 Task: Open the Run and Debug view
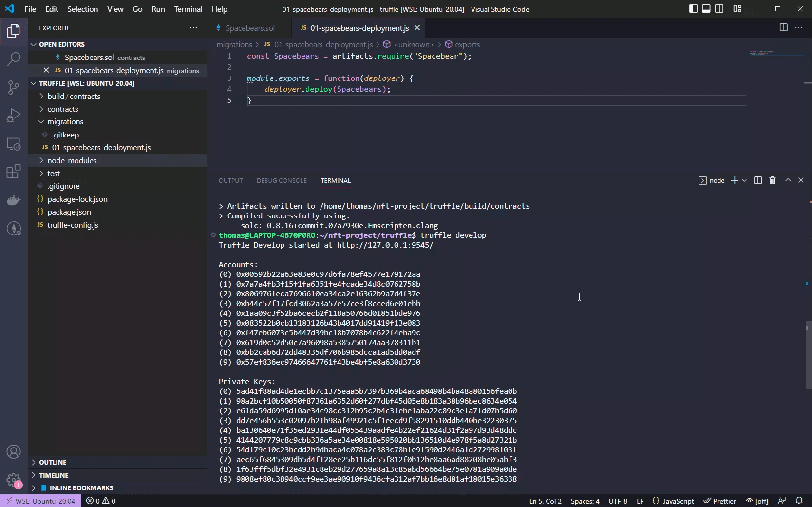click(14, 116)
